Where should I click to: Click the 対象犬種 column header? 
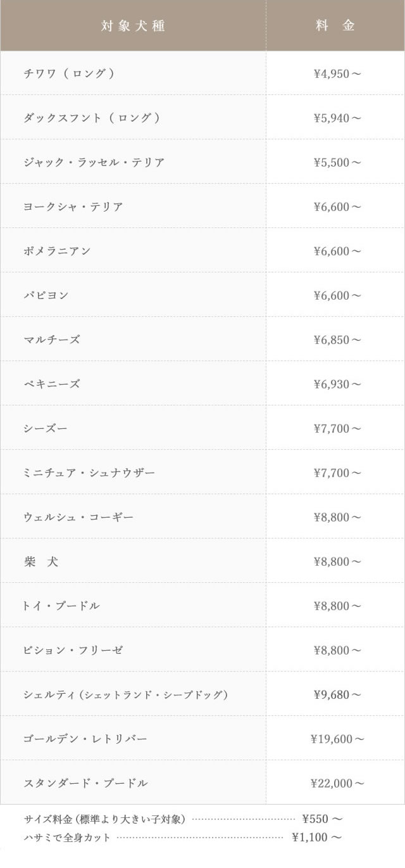tap(133, 26)
